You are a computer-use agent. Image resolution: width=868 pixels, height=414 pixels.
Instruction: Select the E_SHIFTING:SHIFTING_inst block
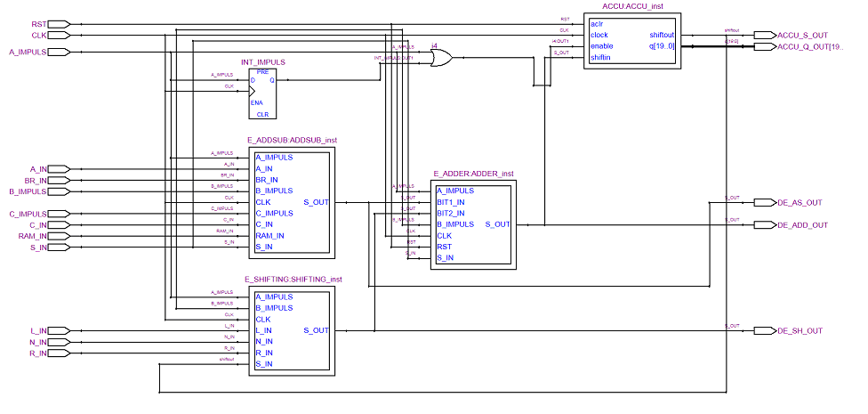(293, 331)
